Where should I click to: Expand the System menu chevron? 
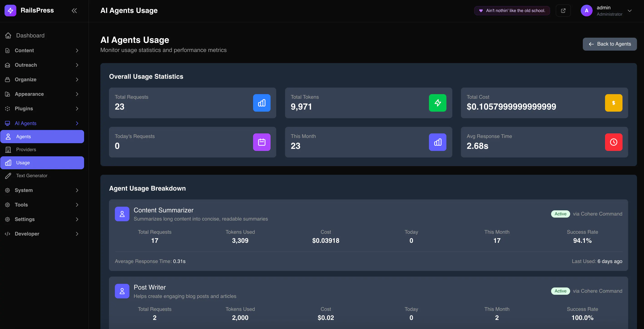coord(77,190)
